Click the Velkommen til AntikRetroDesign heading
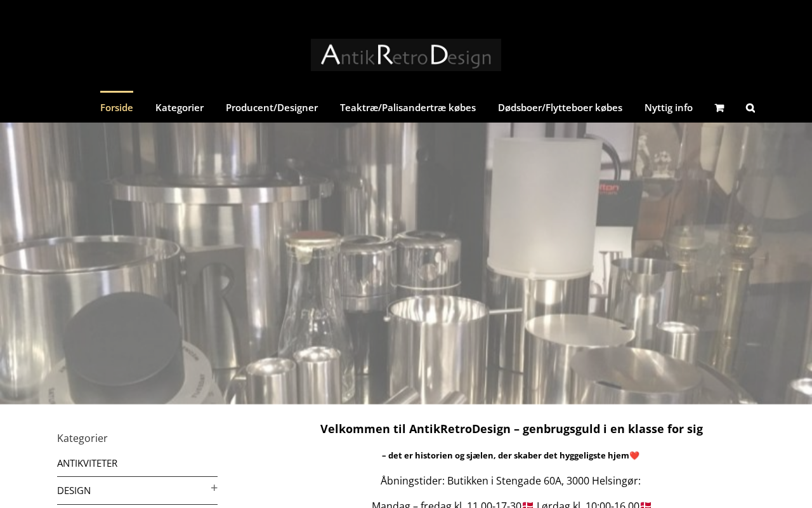This screenshot has height=508, width=812. point(511,429)
